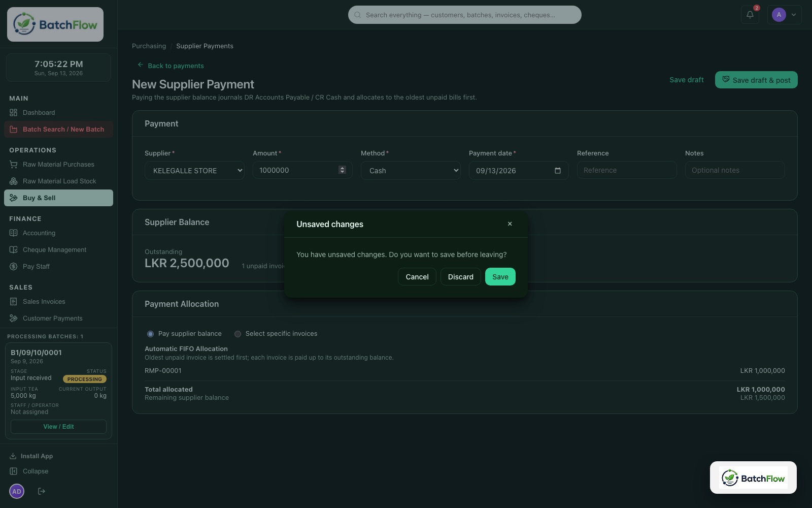Click the Dashboard grid icon
The width and height of the screenshot is (812, 508).
tap(14, 112)
